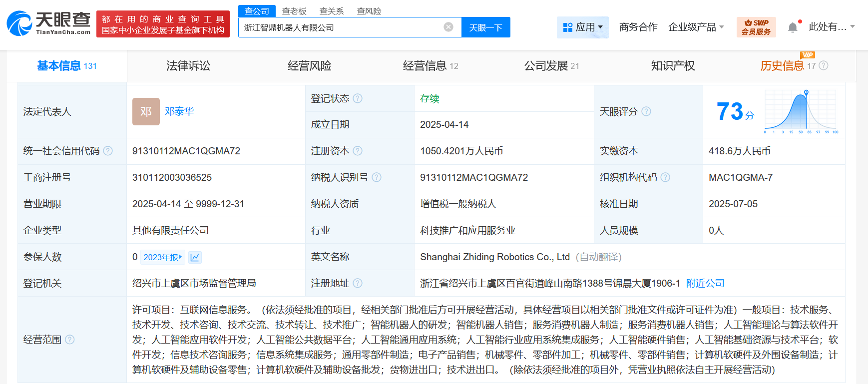Open help icon next to 登记状态
The image size is (868, 384).
pyautogui.click(x=358, y=98)
